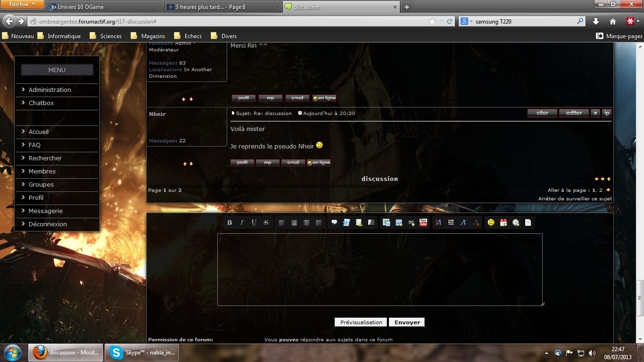Open the Firefox downloads panel
This screenshot has width=644, height=362.
596,21
